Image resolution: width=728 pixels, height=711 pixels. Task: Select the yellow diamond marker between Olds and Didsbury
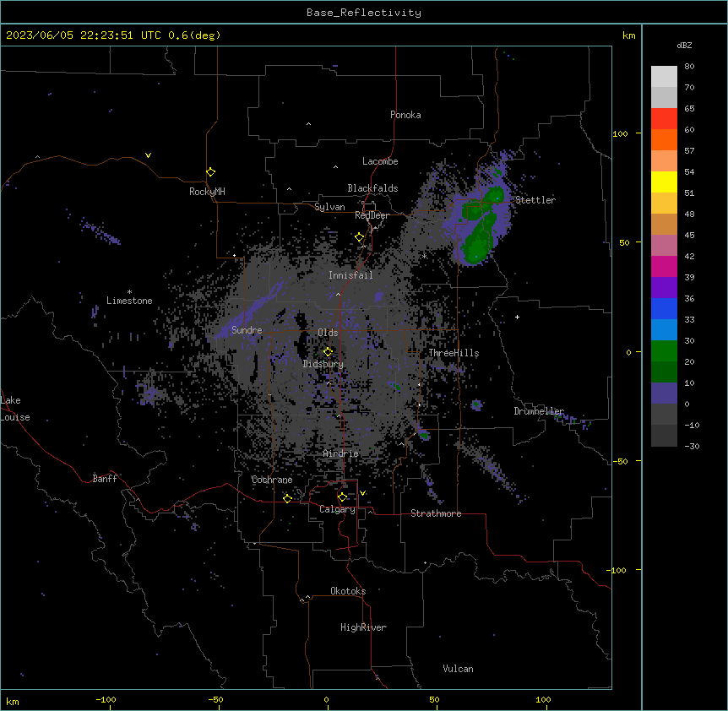328,352
